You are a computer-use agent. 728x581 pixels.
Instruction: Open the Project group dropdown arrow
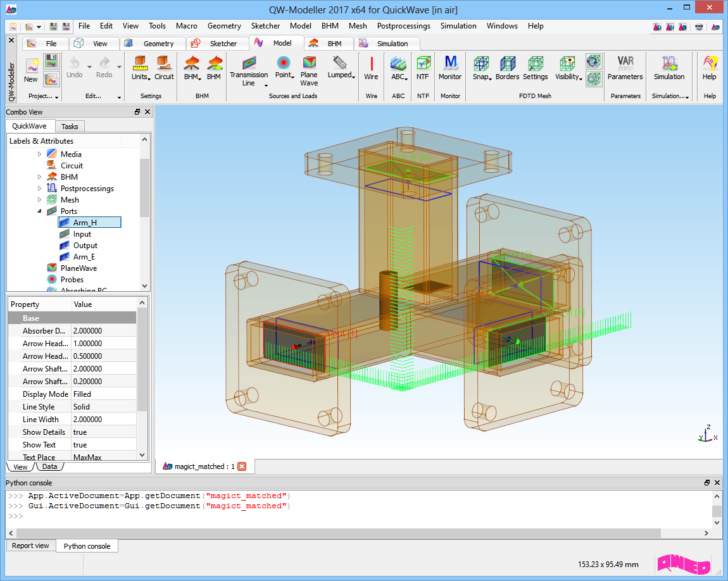pyautogui.click(x=56, y=97)
